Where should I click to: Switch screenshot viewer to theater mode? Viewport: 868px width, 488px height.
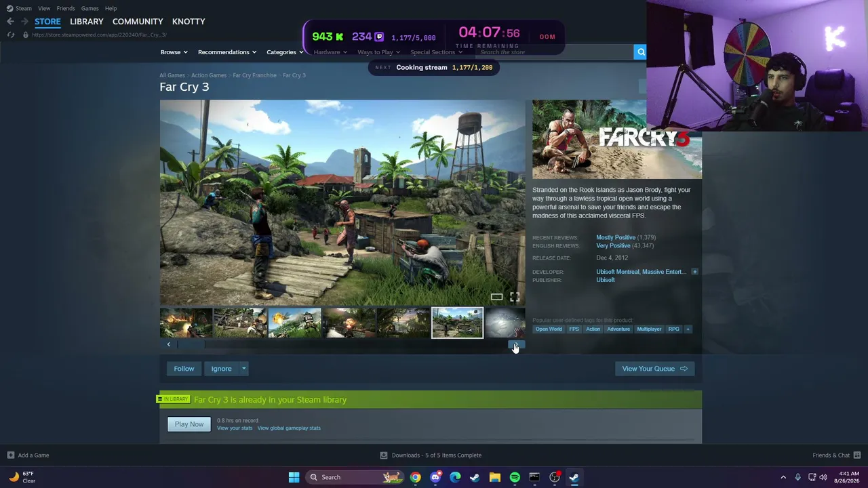click(496, 297)
